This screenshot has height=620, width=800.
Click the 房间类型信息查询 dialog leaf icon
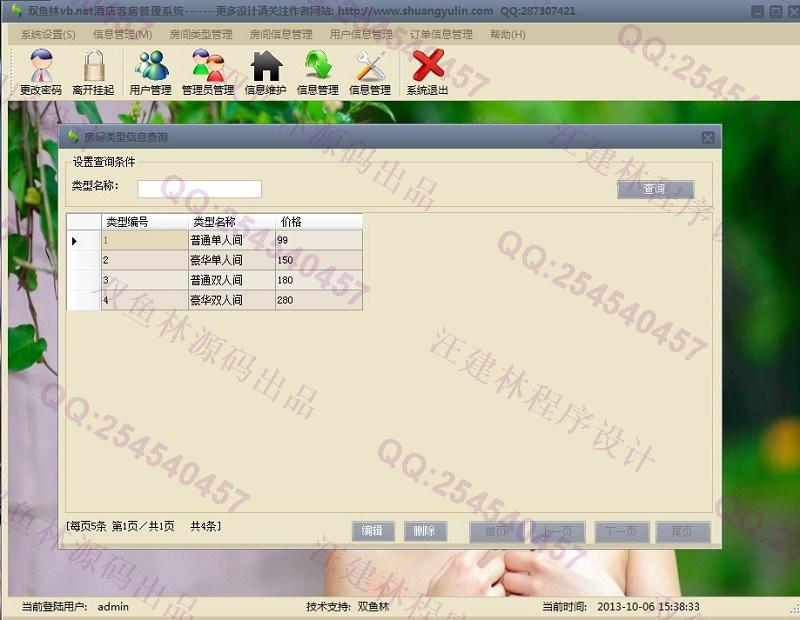pos(73,136)
